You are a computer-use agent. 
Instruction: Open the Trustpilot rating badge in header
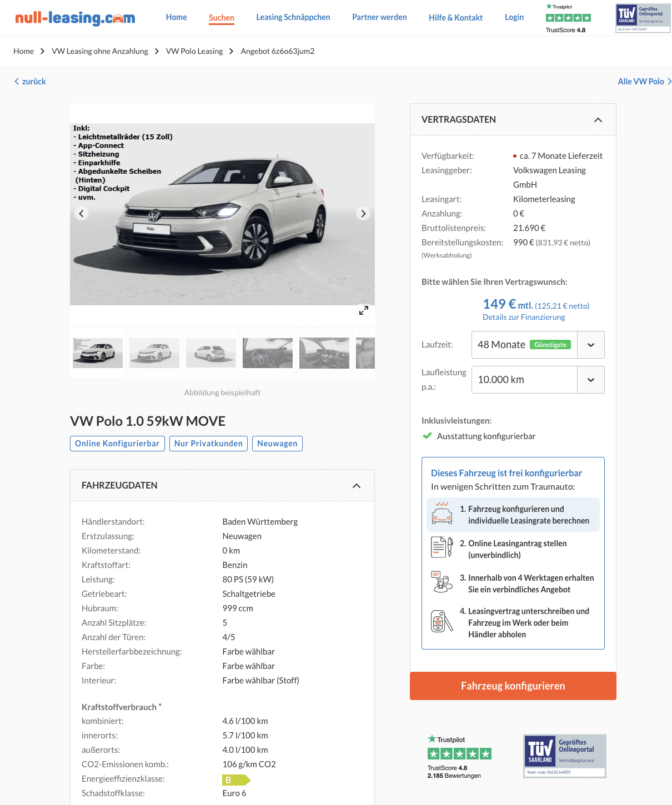click(x=568, y=18)
